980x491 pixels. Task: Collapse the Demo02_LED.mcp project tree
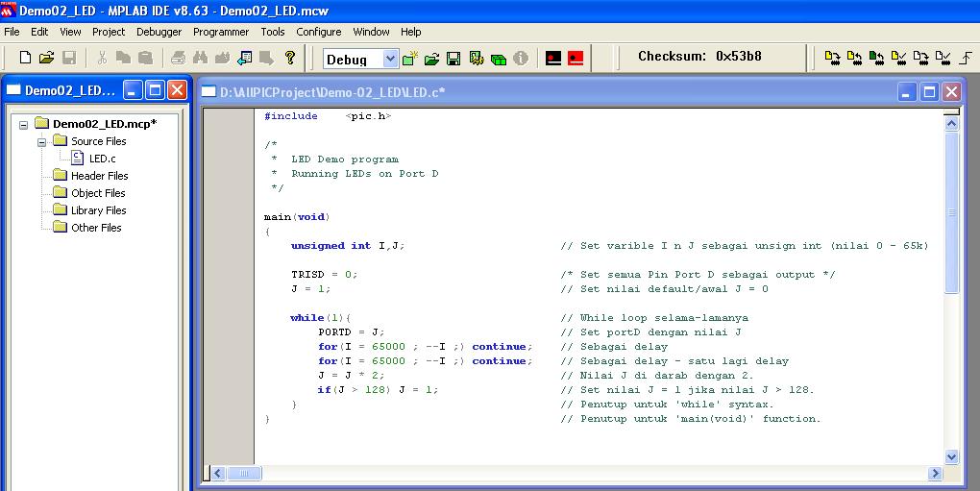24,124
